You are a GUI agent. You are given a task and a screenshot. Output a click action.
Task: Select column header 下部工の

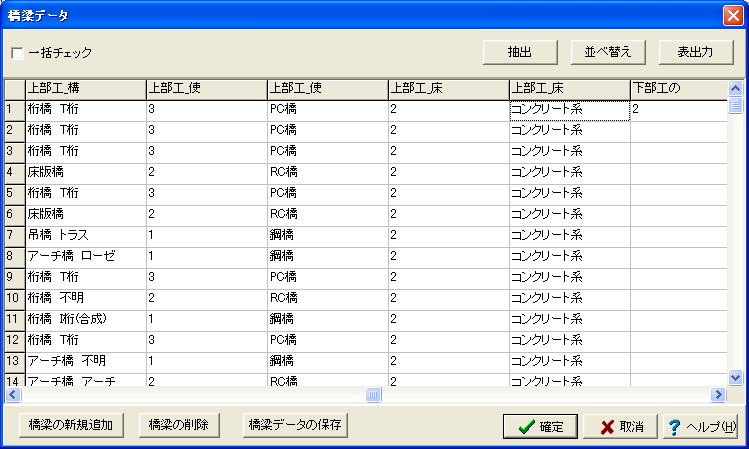pyautogui.click(x=679, y=89)
